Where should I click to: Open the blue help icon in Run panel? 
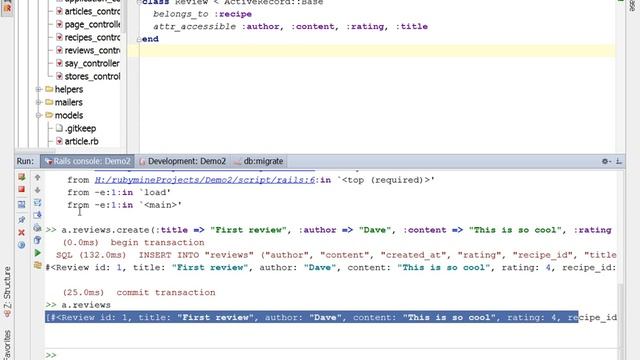[22, 245]
